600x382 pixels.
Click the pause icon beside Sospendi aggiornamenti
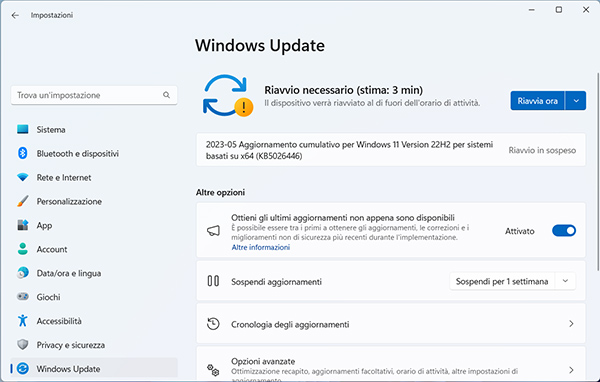pos(213,281)
